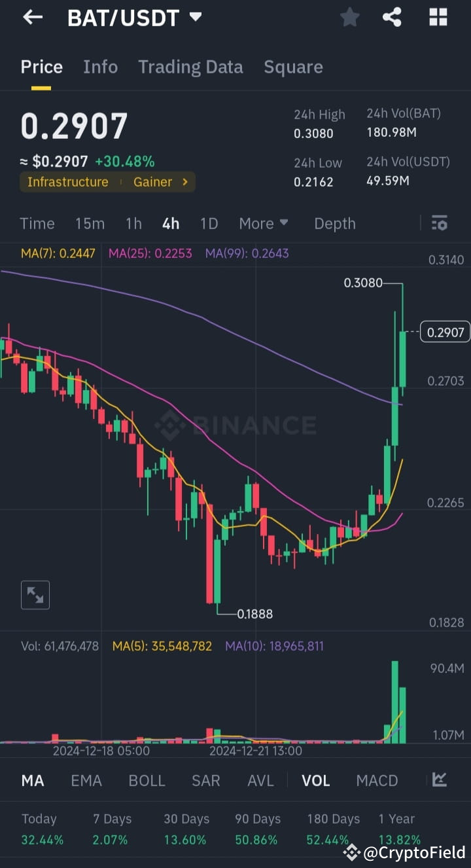Click the back arrow

[32, 17]
